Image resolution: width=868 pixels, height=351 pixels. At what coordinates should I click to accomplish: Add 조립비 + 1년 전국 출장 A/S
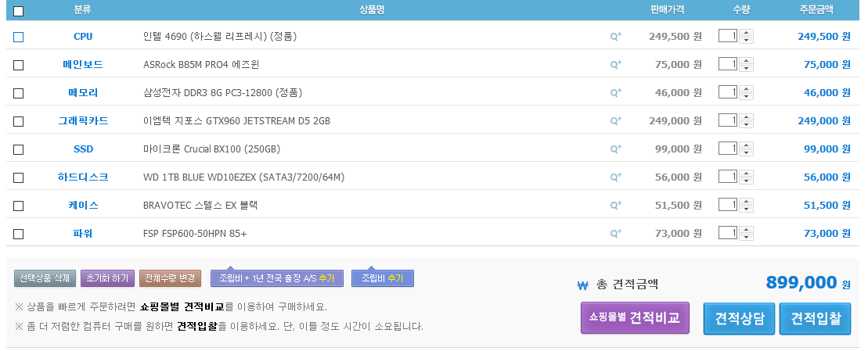(x=277, y=278)
